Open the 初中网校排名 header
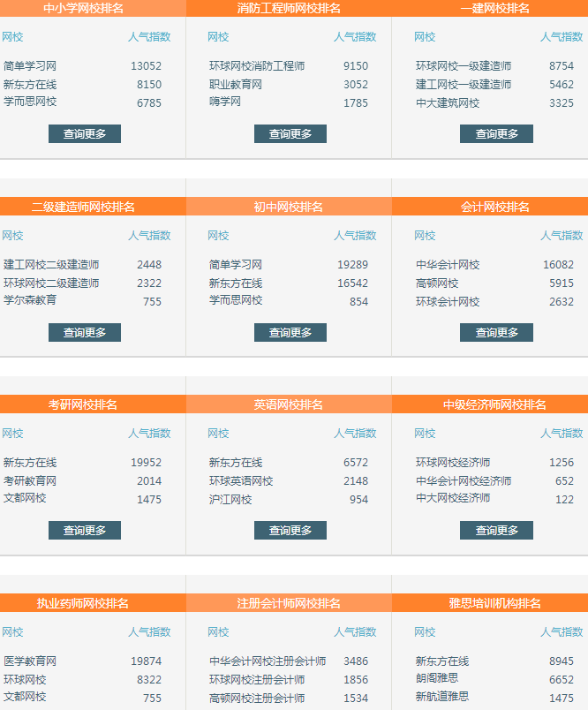 pyautogui.click(x=289, y=207)
